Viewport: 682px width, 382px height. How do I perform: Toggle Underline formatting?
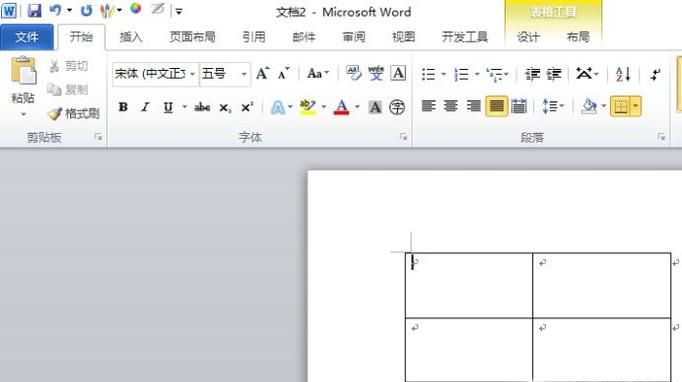point(168,107)
